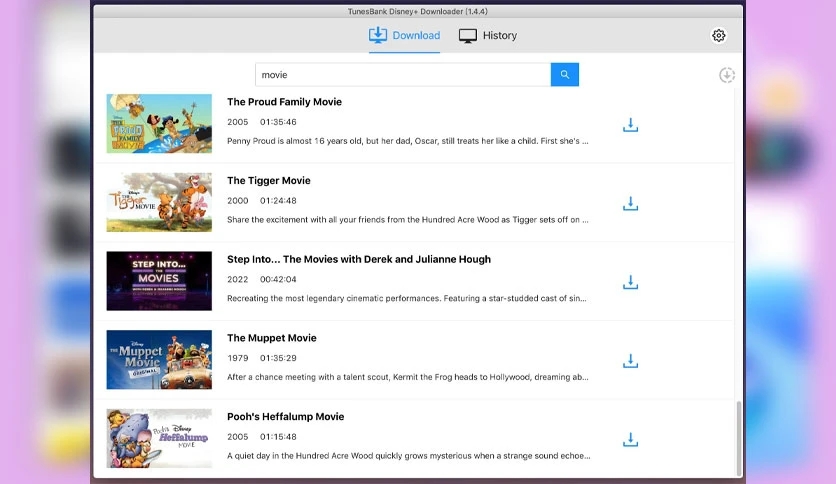The image size is (836, 484).
Task: Open Pooh's Heffalump Movie thumbnail
Action: tap(159, 438)
